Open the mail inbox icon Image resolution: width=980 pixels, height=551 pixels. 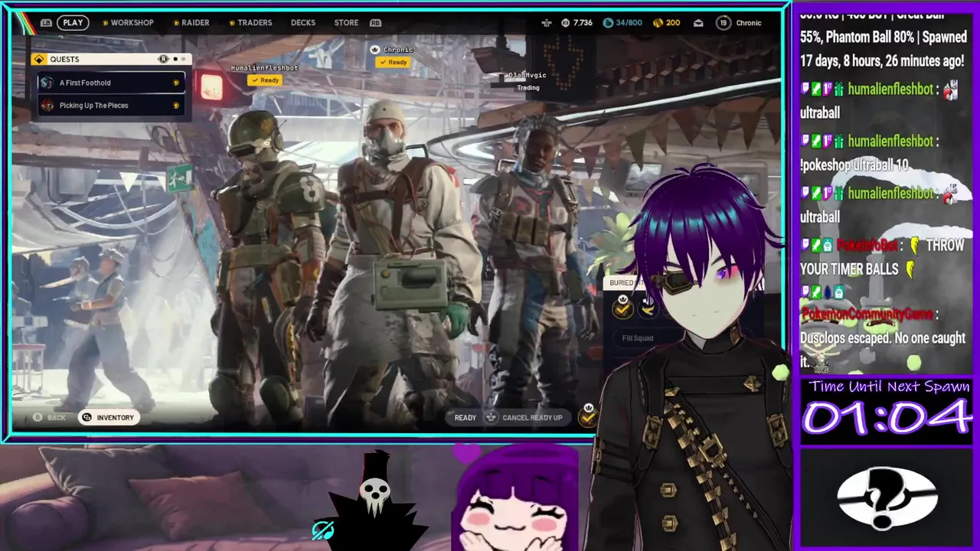pos(698,23)
